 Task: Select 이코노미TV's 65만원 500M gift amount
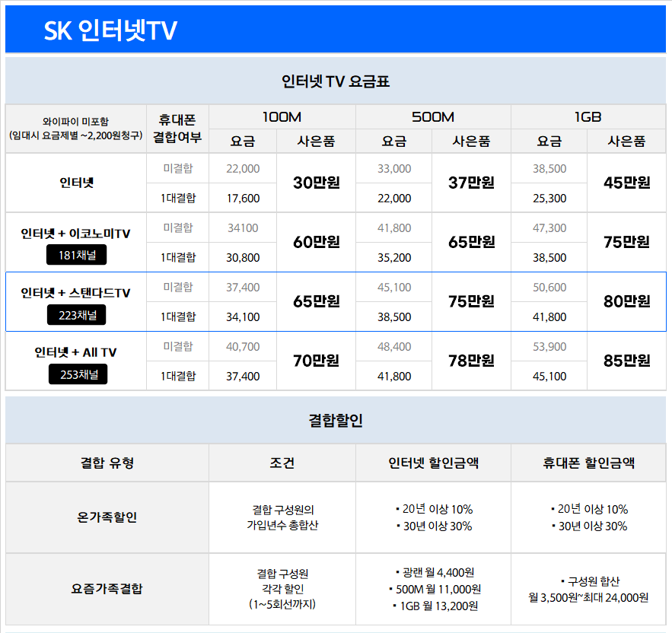471,242
